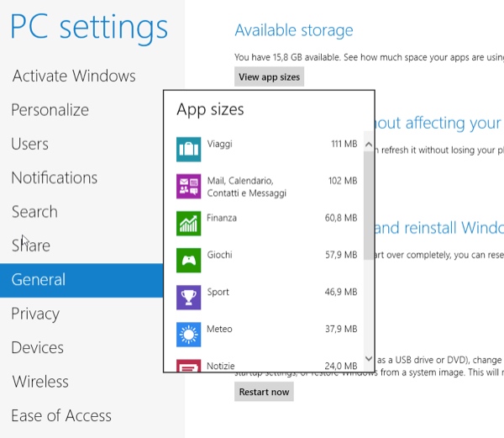Select Mail, Calendario, Contatti e Messaggi text

click(246, 187)
